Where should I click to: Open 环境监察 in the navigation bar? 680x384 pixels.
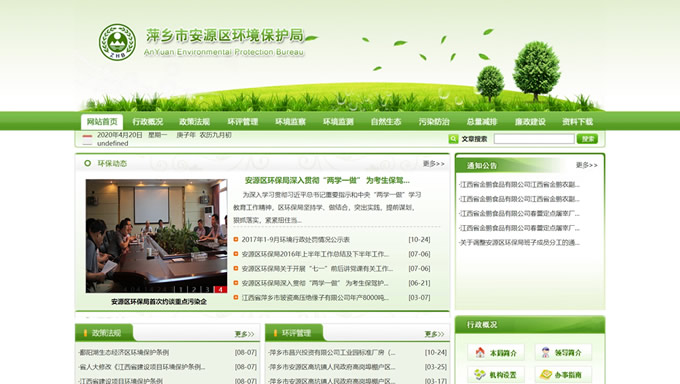coord(291,121)
